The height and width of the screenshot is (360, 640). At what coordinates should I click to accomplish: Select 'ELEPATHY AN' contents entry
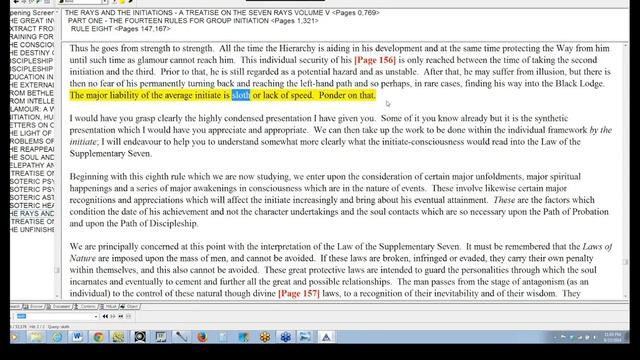[32, 165]
